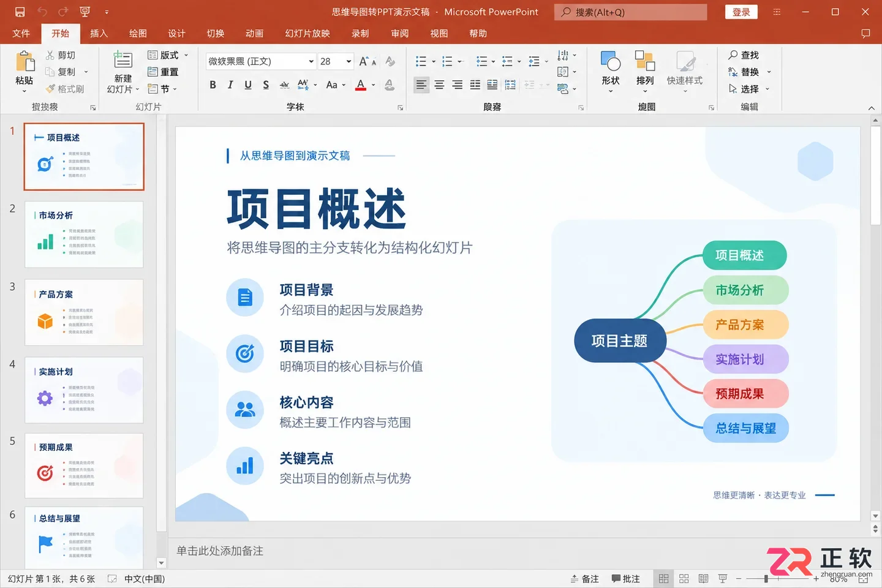This screenshot has height=588, width=882.
Task: Click the Shapes gallery icon
Action: coord(611,61)
